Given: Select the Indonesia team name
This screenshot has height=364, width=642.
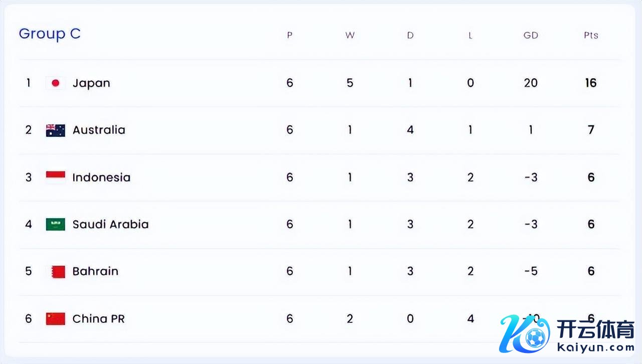Looking at the screenshot, I should 101,177.
